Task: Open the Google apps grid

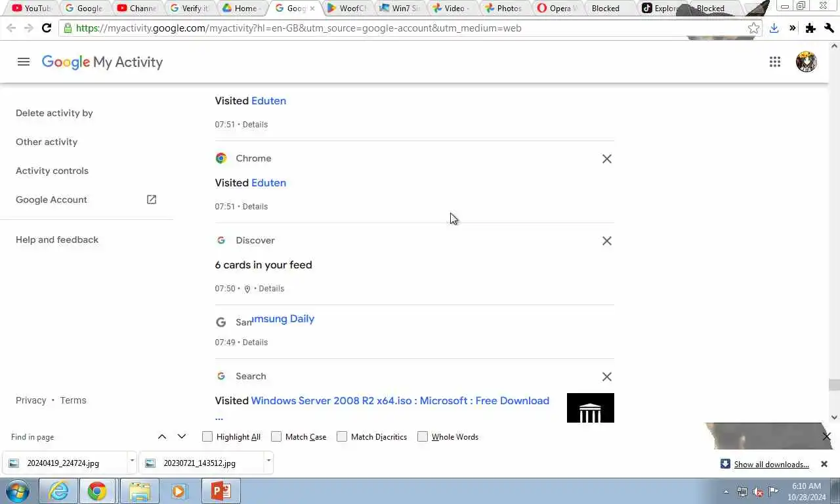Action: click(x=775, y=62)
